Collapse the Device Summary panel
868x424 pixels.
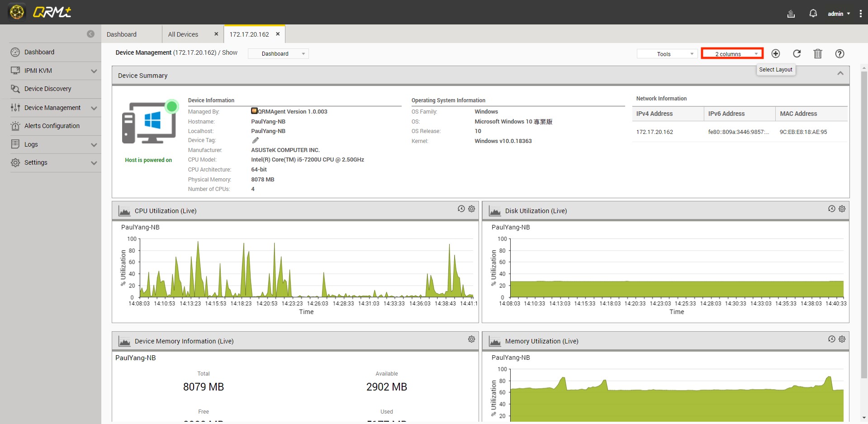840,73
